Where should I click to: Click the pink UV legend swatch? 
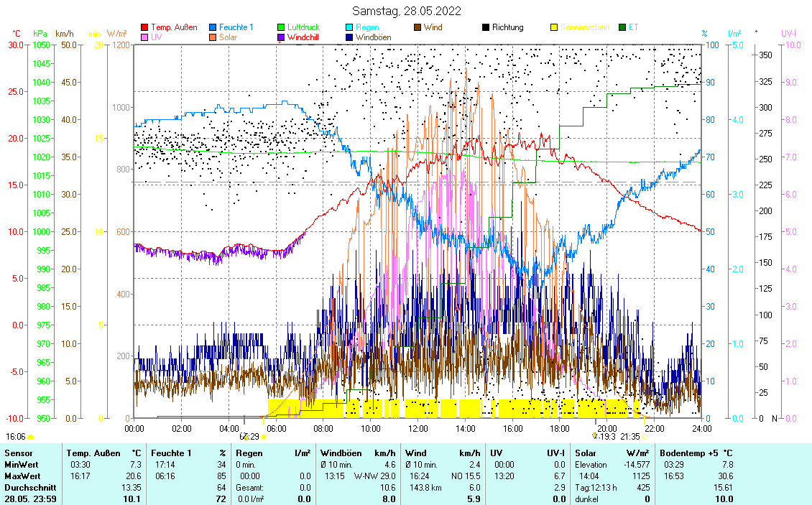[x=144, y=38]
